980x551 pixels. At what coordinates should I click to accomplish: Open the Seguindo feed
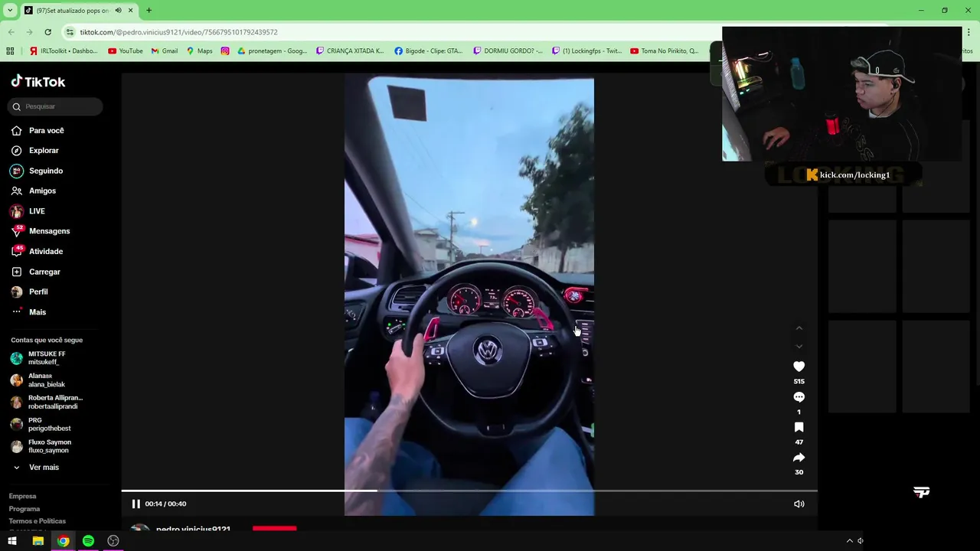coord(38,171)
